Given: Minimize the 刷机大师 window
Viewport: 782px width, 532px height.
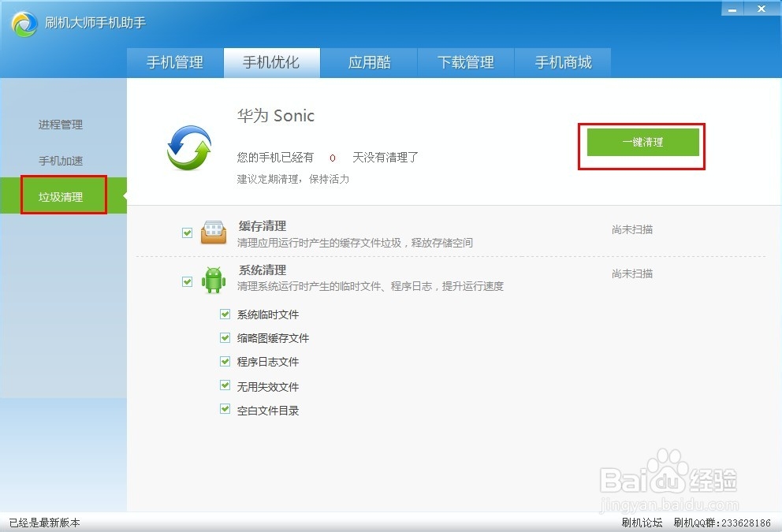Looking at the screenshot, I should (732, 9).
